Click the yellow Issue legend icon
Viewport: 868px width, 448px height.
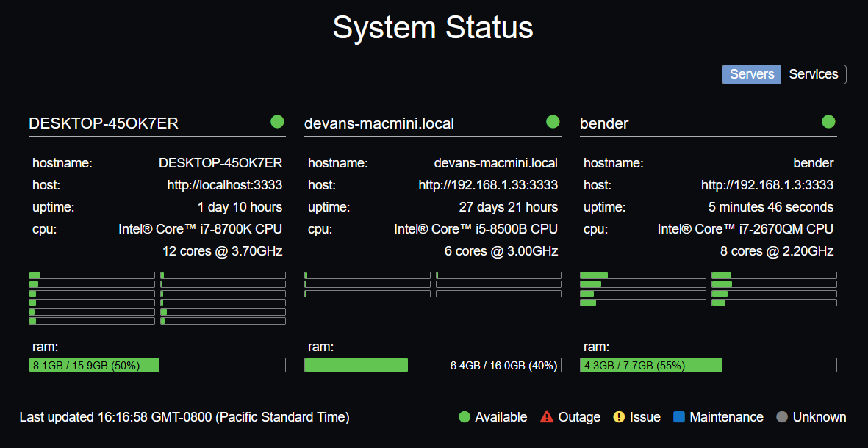pos(619,417)
